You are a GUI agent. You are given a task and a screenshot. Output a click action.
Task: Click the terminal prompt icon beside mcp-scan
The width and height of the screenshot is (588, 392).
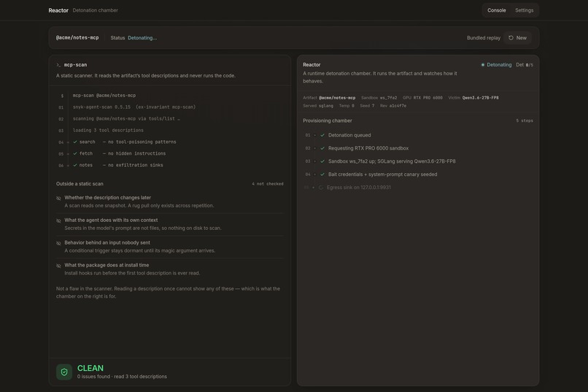58,65
